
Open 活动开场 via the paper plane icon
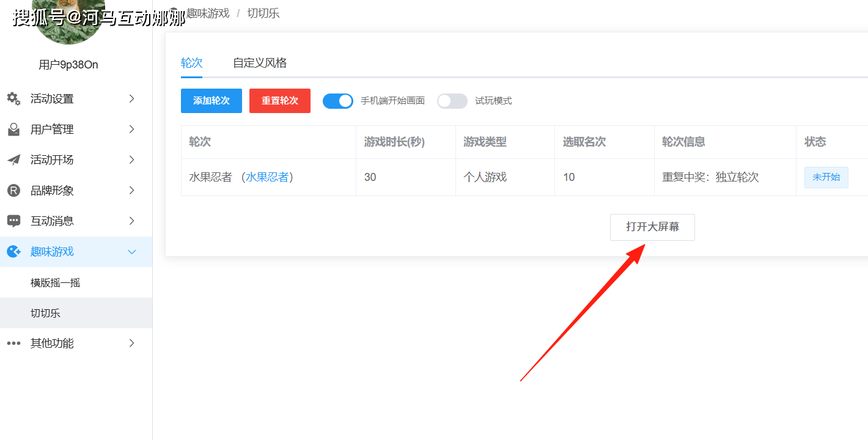[x=13, y=159]
